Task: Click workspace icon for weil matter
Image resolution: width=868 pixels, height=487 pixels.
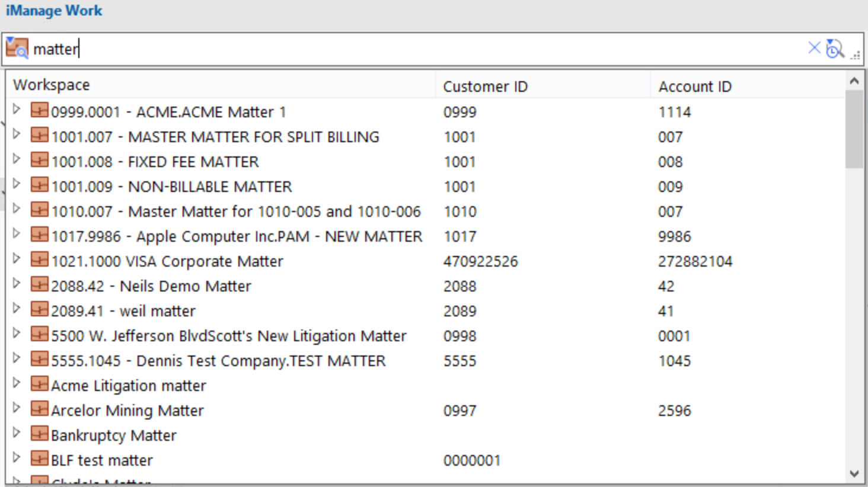Action: click(40, 309)
